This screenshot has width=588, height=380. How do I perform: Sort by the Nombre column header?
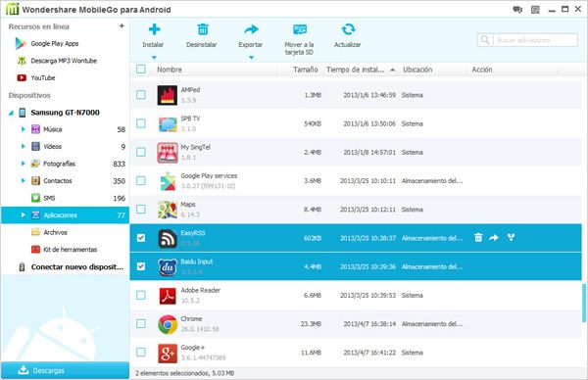(170, 70)
